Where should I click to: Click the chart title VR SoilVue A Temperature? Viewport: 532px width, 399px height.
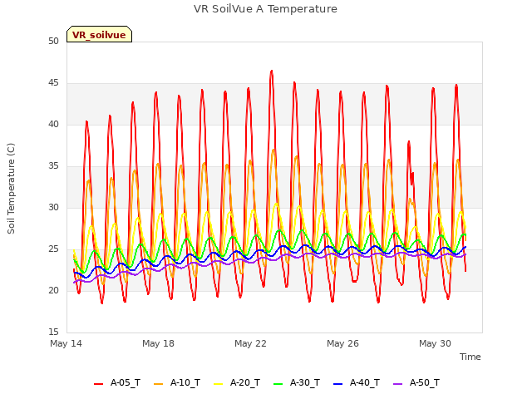(x=265, y=9)
